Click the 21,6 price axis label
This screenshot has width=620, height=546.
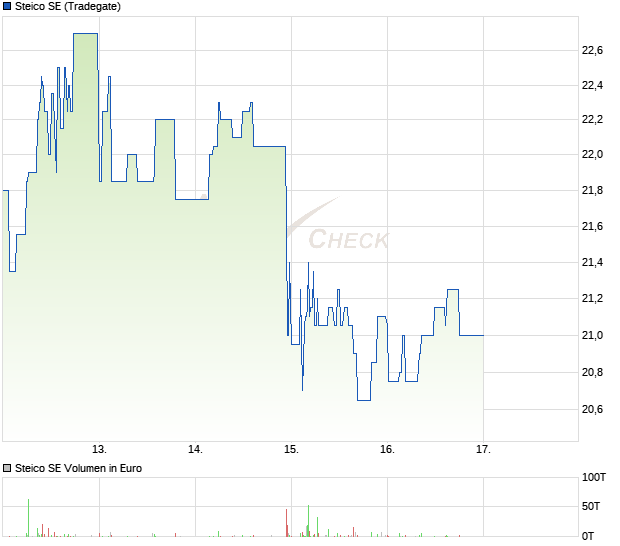click(592, 226)
